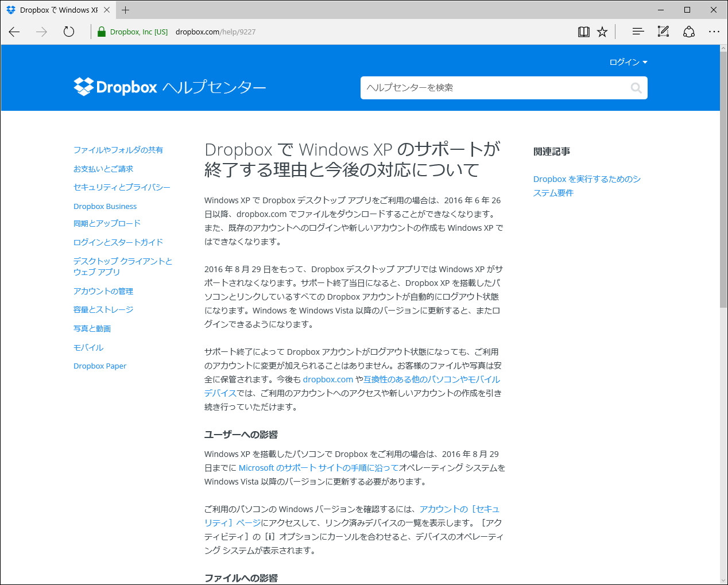Select Dropbox Business in the sidebar
The image size is (728, 585).
[104, 206]
